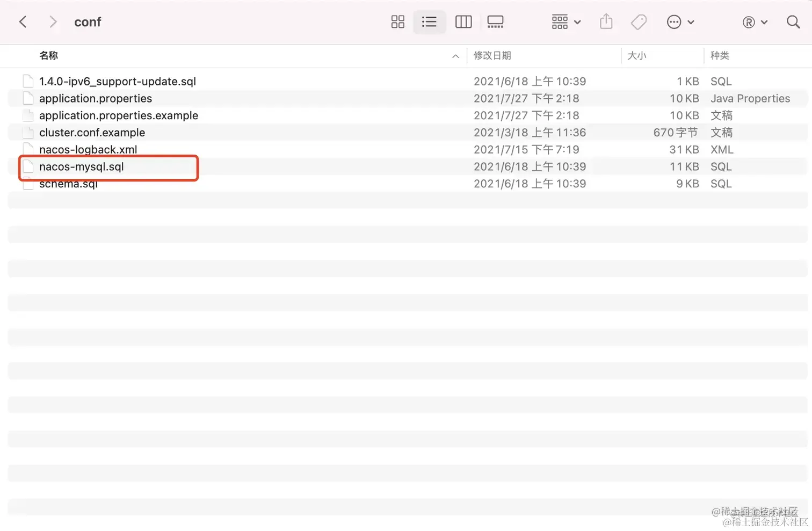Select the nacos-logback.xml file
Viewport: 812px width, 531px height.
tap(88, 149)
